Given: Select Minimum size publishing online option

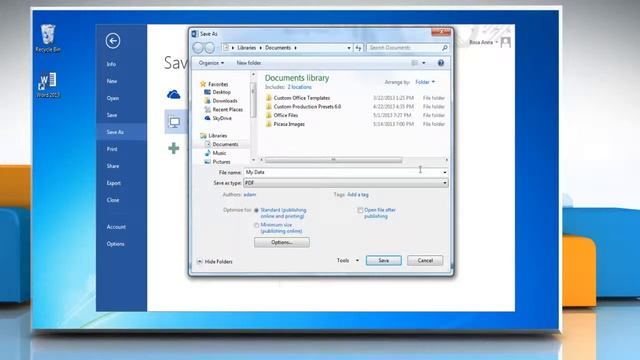Looking at the screenshot, I should [256, 225].
